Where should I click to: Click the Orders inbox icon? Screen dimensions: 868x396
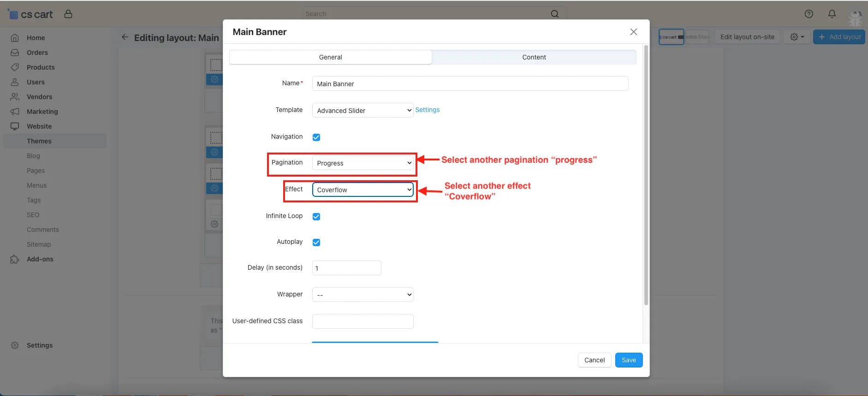pos(15,53)
